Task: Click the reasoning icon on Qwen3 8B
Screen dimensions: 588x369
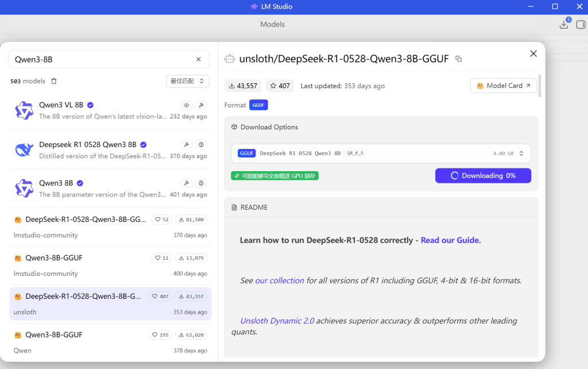Action: point(201,183)
